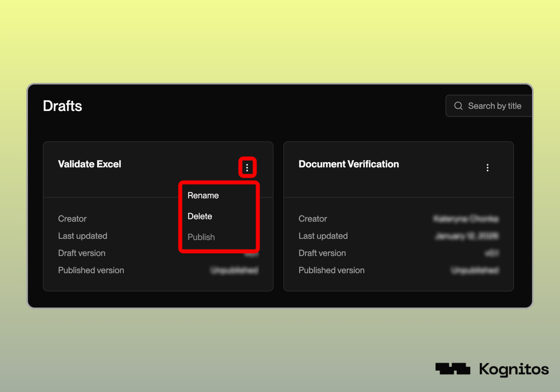Screen dimensions: 560x392
Task: Click blurred creator name in Document Verification card
Action: 466,219
